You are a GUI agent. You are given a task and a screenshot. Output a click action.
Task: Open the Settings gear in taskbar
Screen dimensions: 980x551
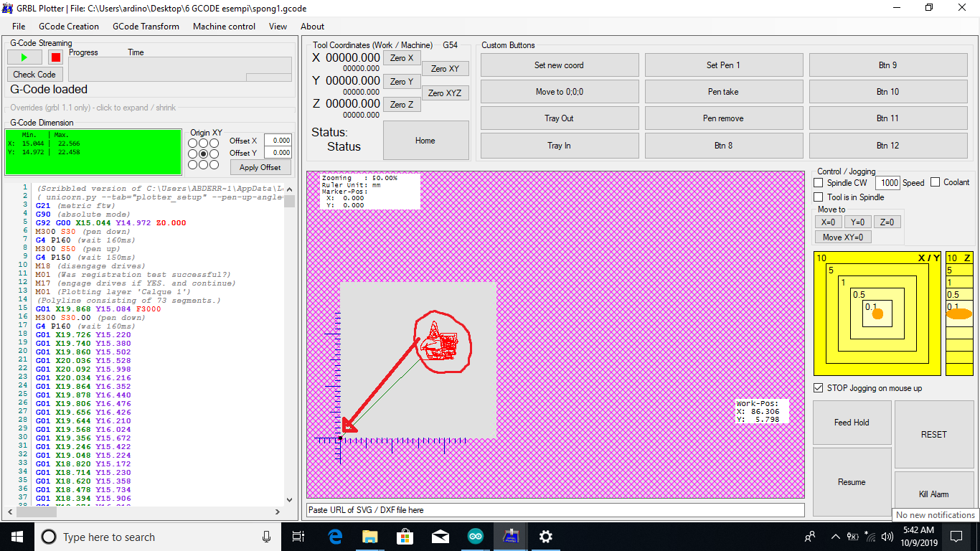point(546,537)
